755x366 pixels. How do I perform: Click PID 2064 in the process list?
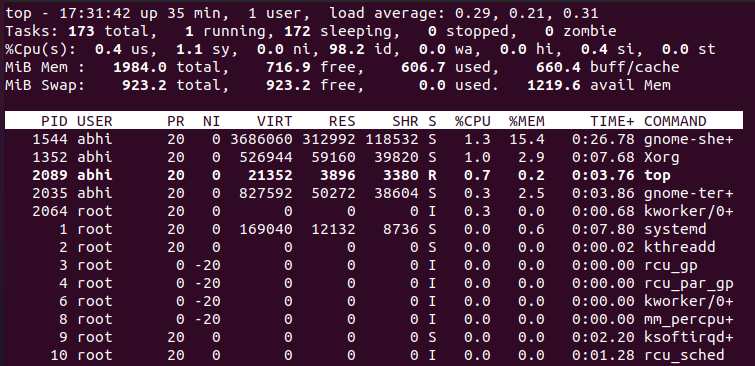(50, 211)
